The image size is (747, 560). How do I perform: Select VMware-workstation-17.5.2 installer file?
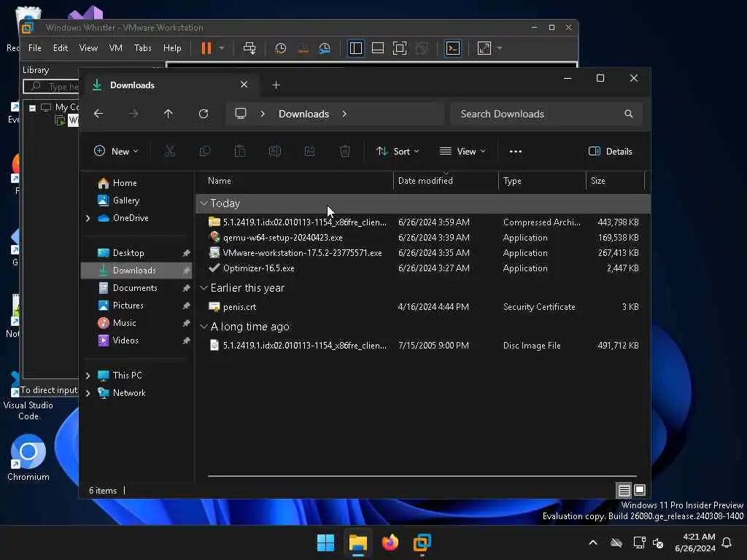click(302, 253)
